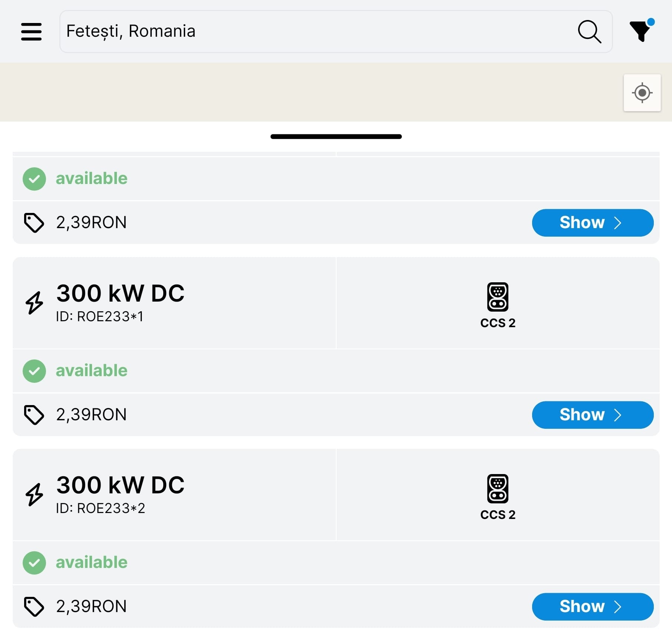Click the CCS 2 connector icon for ROE233*2

coord(498,489)
